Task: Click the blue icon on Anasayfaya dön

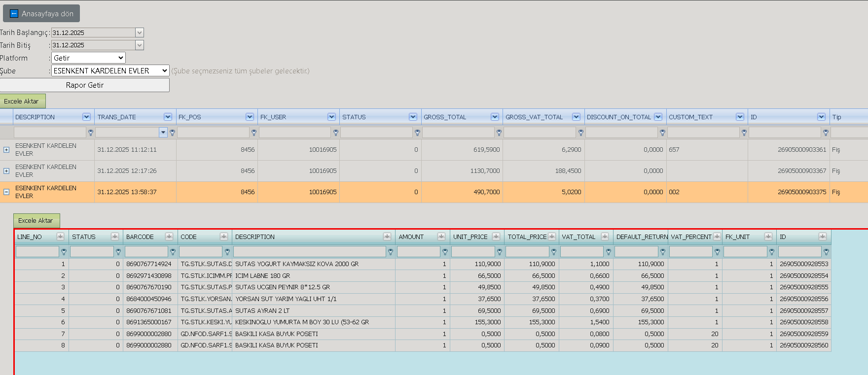Action: [x=14, y=14]
